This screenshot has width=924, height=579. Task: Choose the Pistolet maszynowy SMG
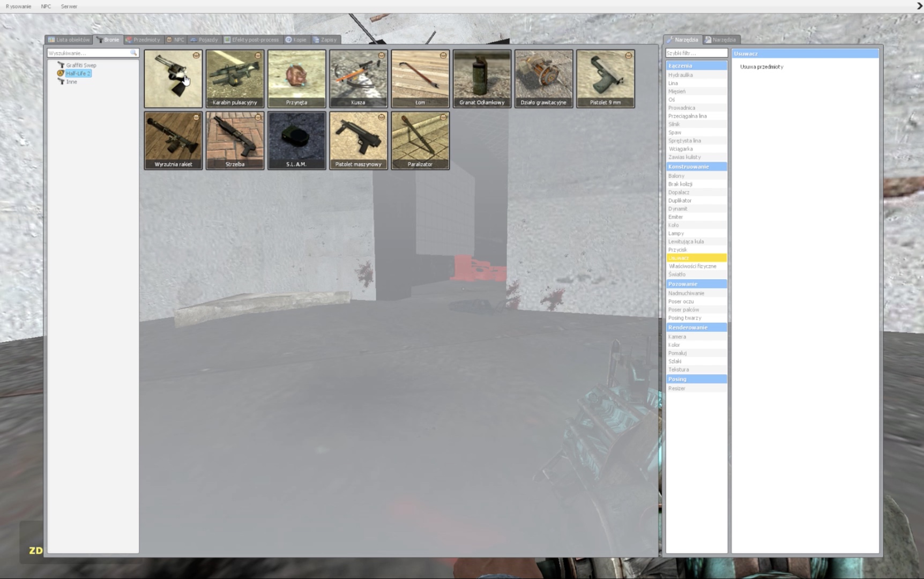point(358,140)
